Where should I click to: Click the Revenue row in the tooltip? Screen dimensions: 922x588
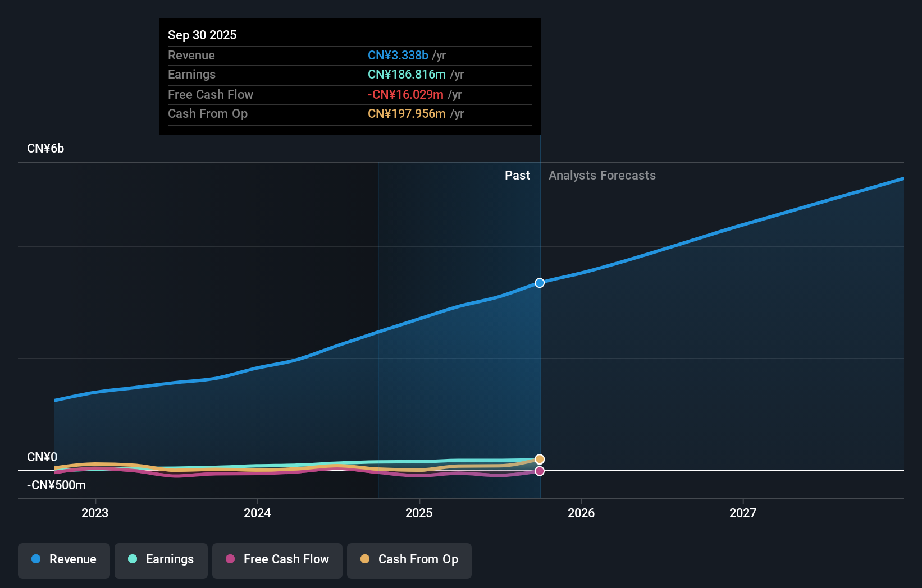349,55
